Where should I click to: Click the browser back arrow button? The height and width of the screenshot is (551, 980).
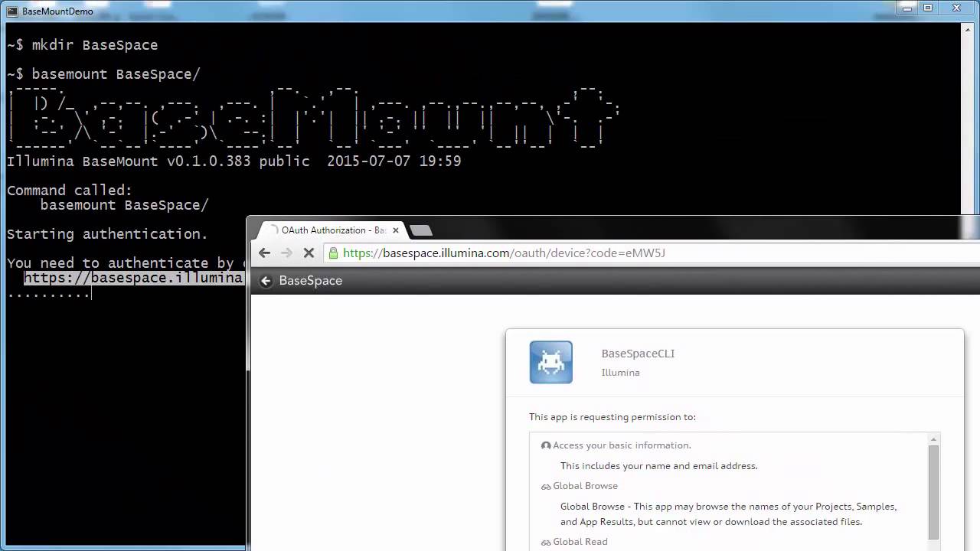tap(265, 253)
